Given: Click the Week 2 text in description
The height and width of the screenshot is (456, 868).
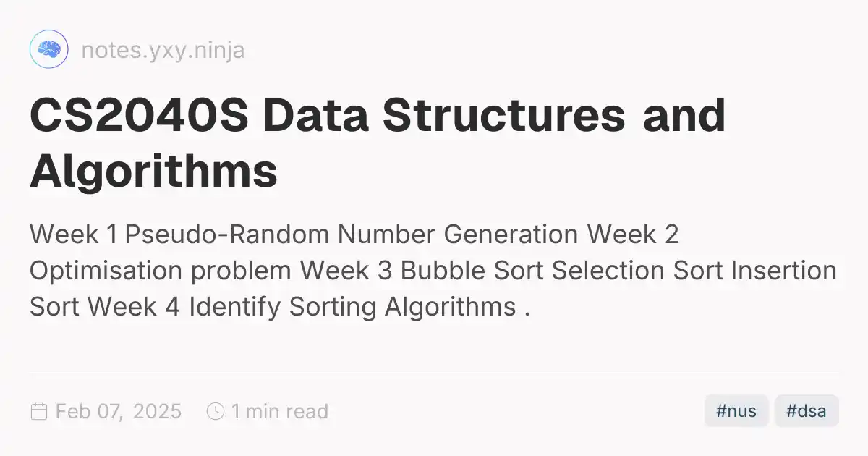Looking at the screenshot, I should coord(633,235).
